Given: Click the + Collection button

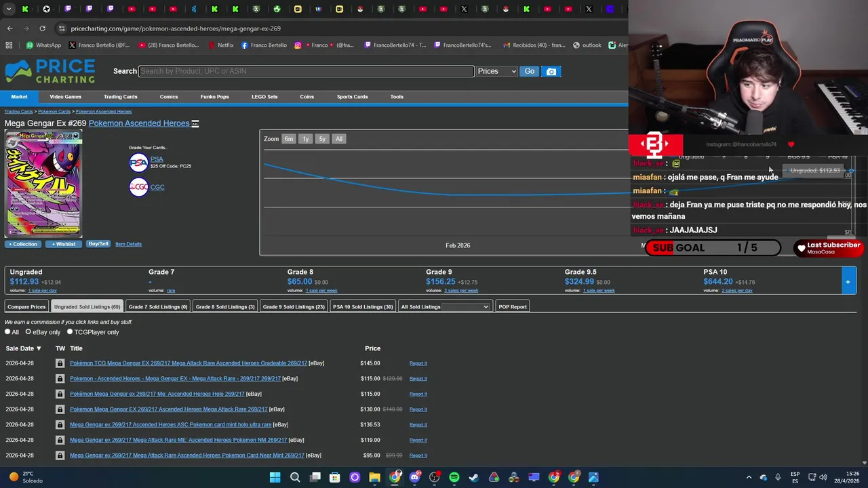Looking at the screenshot, I should point(22,244).
